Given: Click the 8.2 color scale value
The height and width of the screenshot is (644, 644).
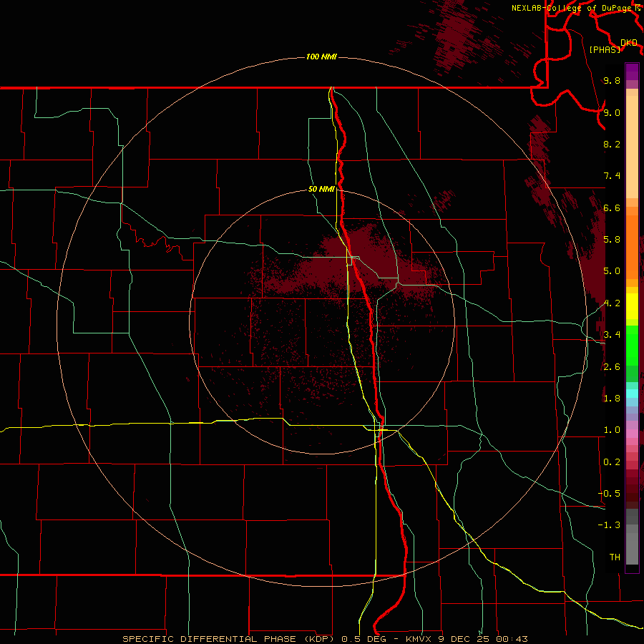Looking at the screenshot, I should pyautogui.click(x=612, y=144).
